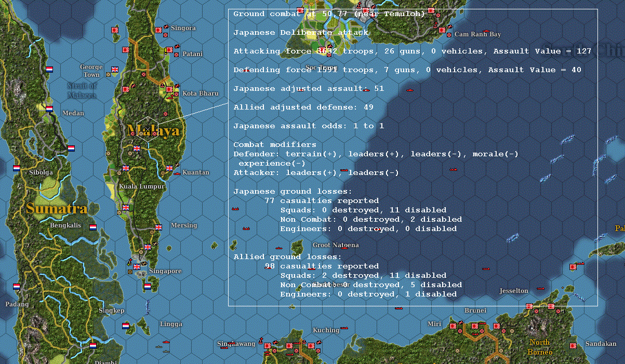Click the Sumatra region name
The height and width of the screenshot is (364, 625).
[57, 209]
